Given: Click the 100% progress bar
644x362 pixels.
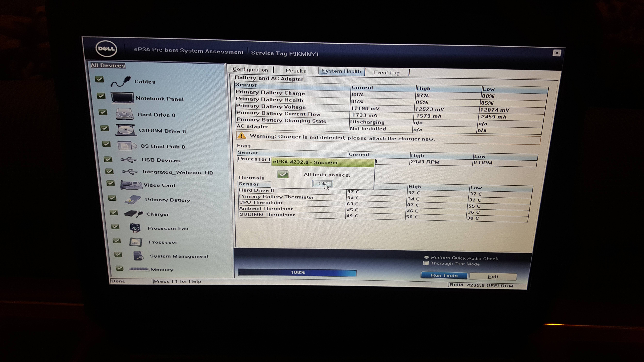Looking at the screenshot, I should click(x=297, y=272).
